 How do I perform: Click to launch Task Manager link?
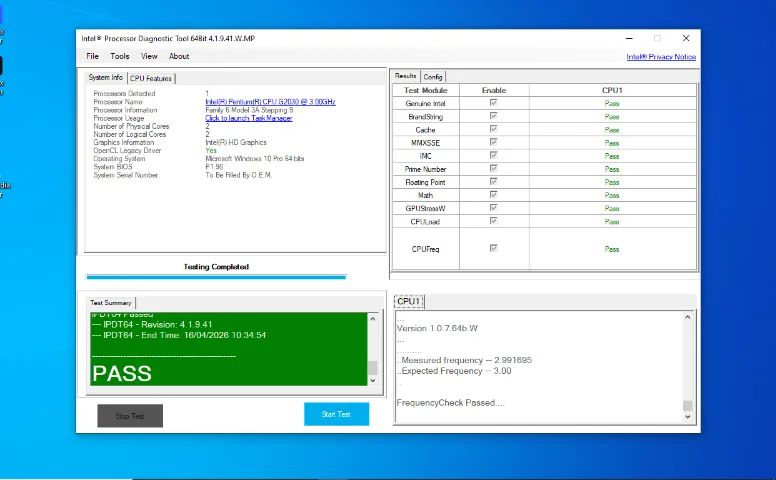[248, 118]
